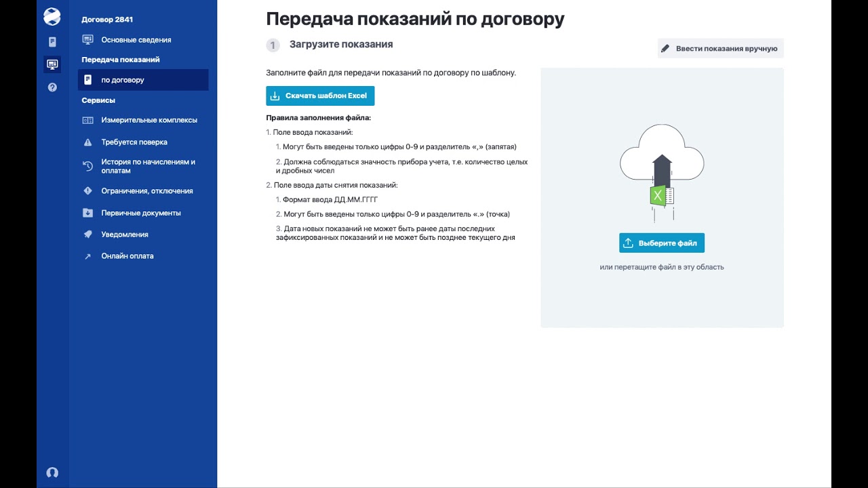This screenshot has height=488, width=868.
Task: Click Загрузите показания step title
Action: click(x=341, y=45)
